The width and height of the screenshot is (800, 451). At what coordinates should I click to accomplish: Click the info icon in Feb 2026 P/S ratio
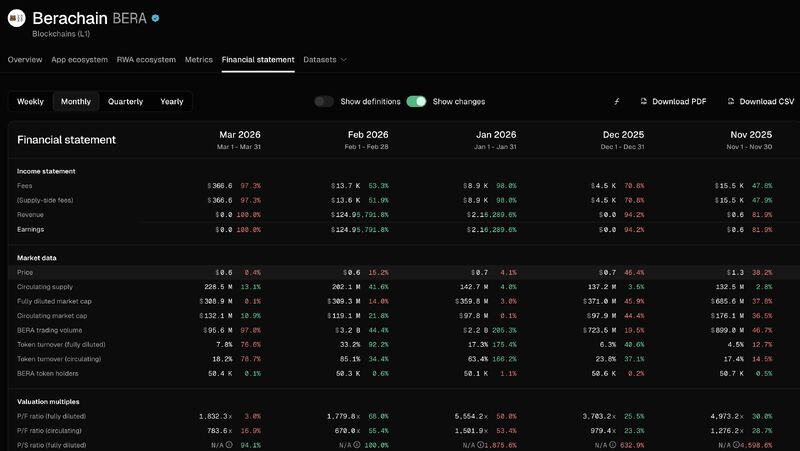click(x=357, y=445)
